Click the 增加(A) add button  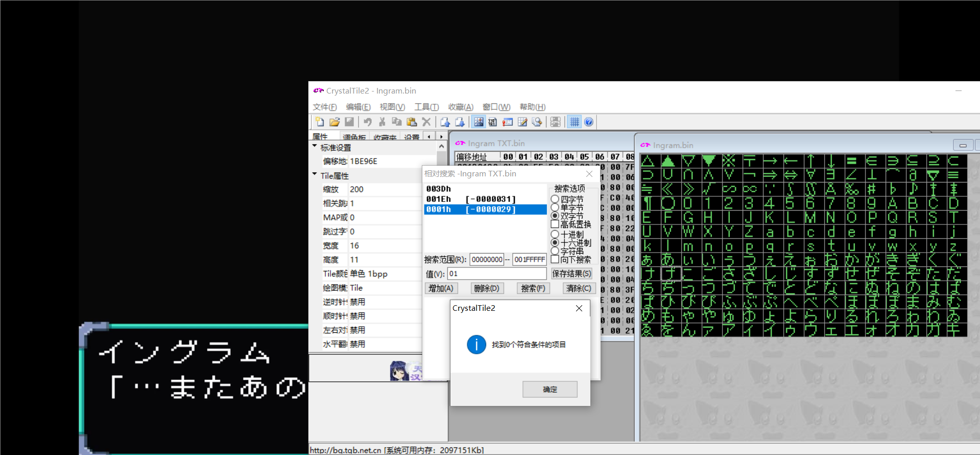click(441, 288)
